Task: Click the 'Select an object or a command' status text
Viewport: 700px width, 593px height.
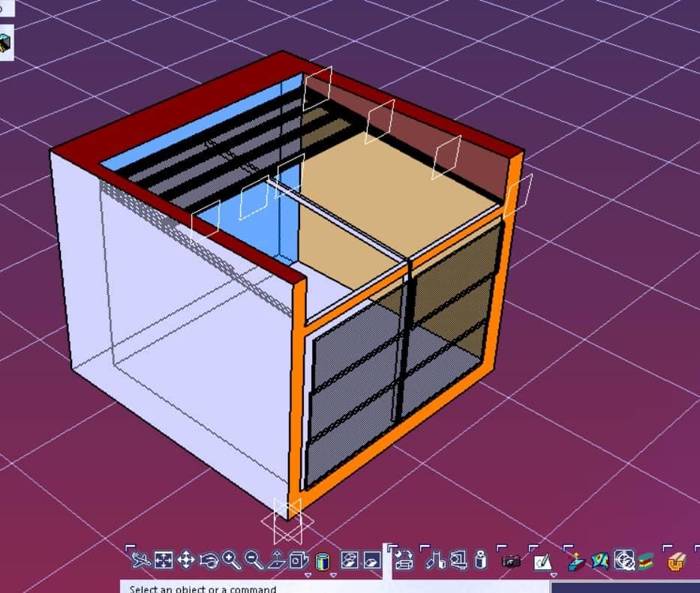Action: pos(203,589)
